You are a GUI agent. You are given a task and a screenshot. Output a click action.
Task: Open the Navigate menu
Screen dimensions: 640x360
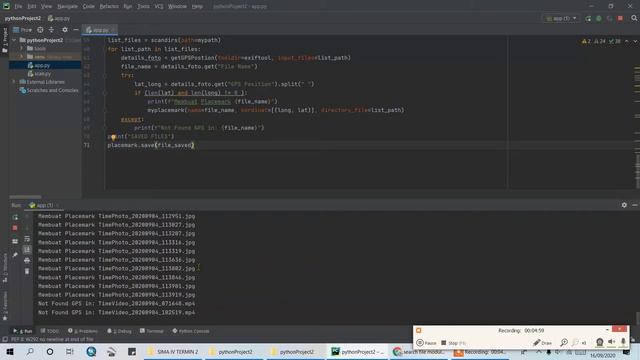pyautogui.click(x=67, y=7)
